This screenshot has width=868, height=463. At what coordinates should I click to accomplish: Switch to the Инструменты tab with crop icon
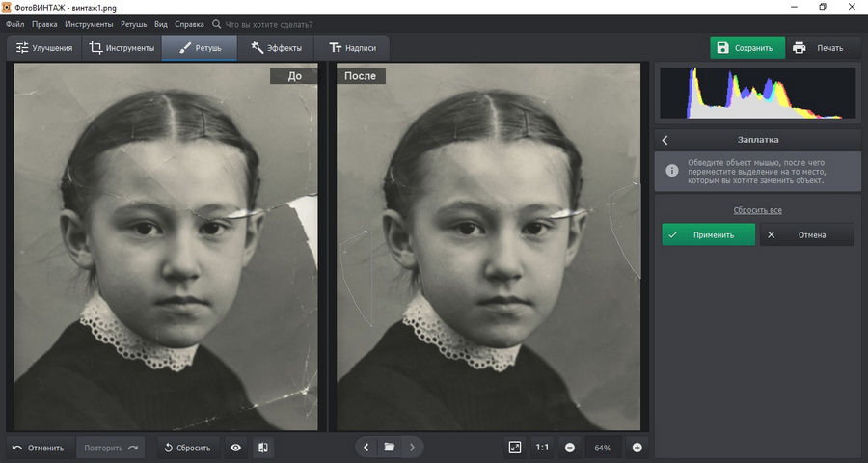(122, 48)
